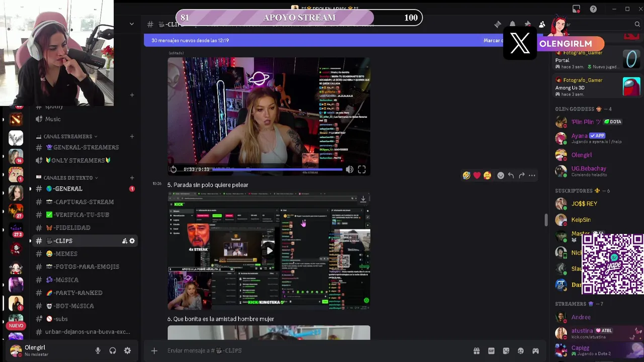Create invite for CLIPS channel
The width and height of the screenshot is (644, 362).
tap(124, 241)
